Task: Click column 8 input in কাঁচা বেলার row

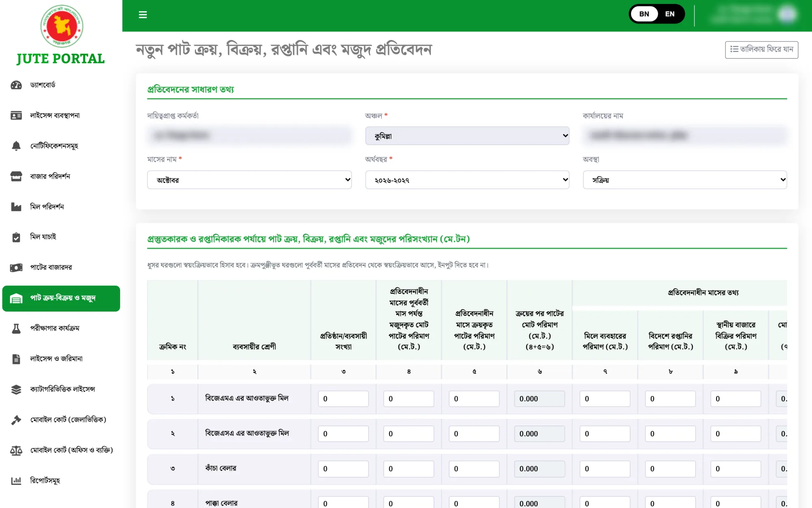Action: point(670,469)
